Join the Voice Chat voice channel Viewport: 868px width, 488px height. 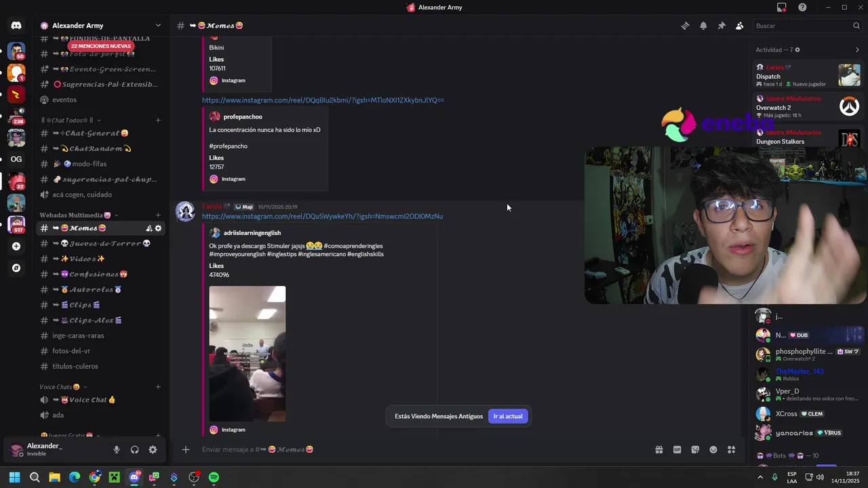click(x=101, y=400)
